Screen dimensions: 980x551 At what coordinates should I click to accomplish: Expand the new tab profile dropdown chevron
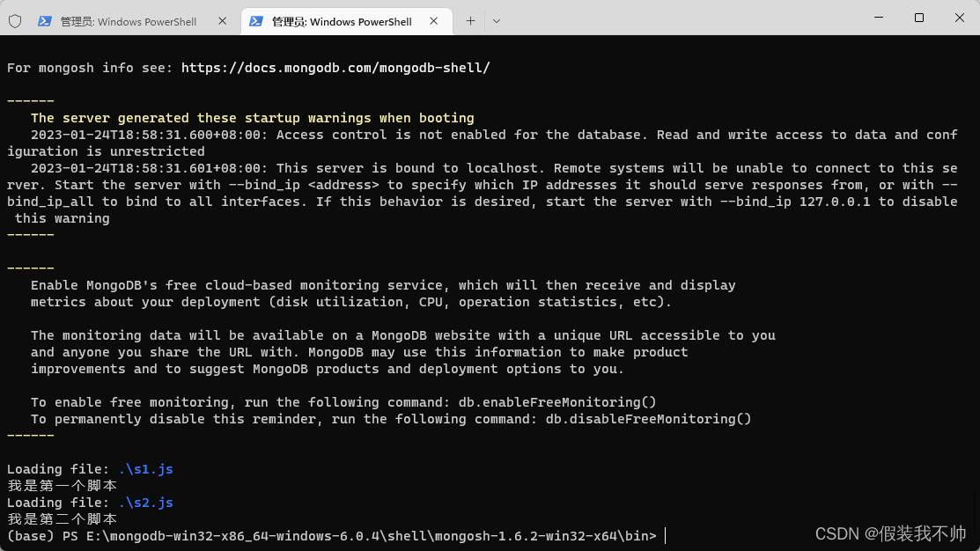tap(497, 21)
